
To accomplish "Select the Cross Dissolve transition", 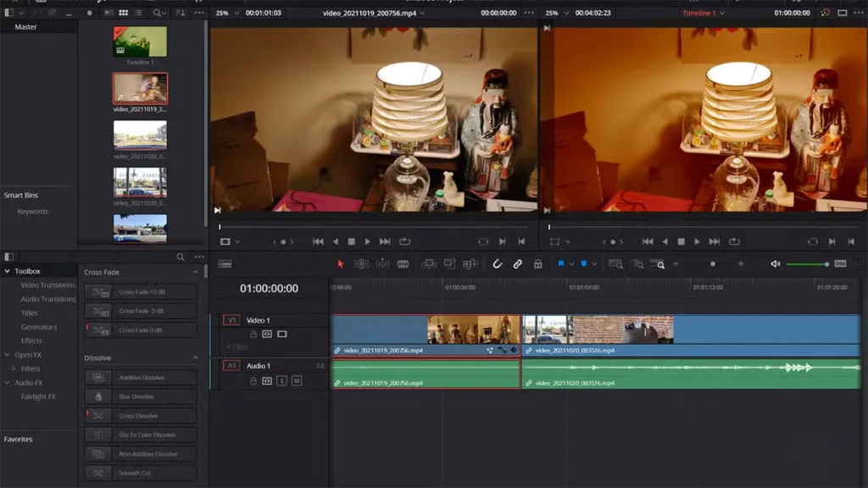I will click(141, 415).
